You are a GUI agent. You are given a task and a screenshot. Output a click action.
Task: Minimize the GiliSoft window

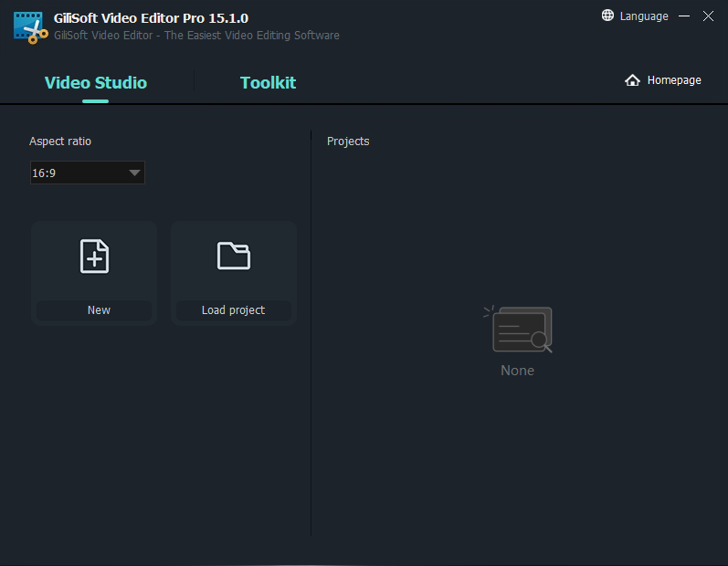pos(684,16)
